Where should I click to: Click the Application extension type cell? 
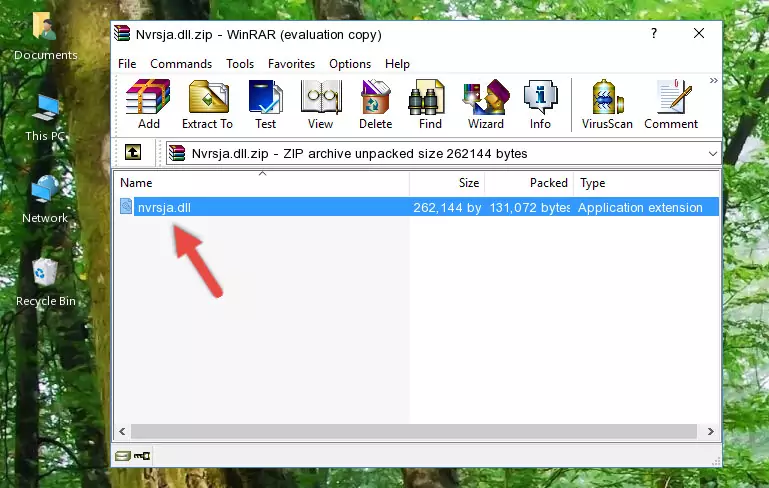click(x=640, y=207)
